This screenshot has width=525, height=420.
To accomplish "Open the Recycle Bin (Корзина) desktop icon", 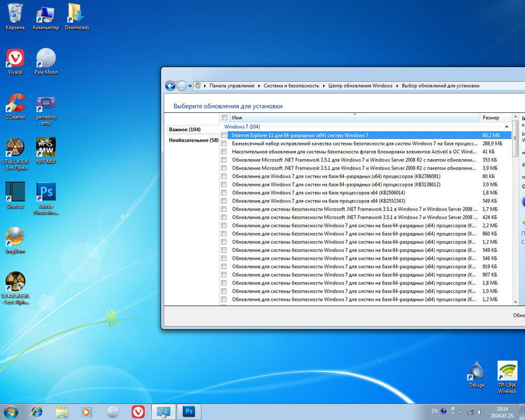I will point(15,17).
